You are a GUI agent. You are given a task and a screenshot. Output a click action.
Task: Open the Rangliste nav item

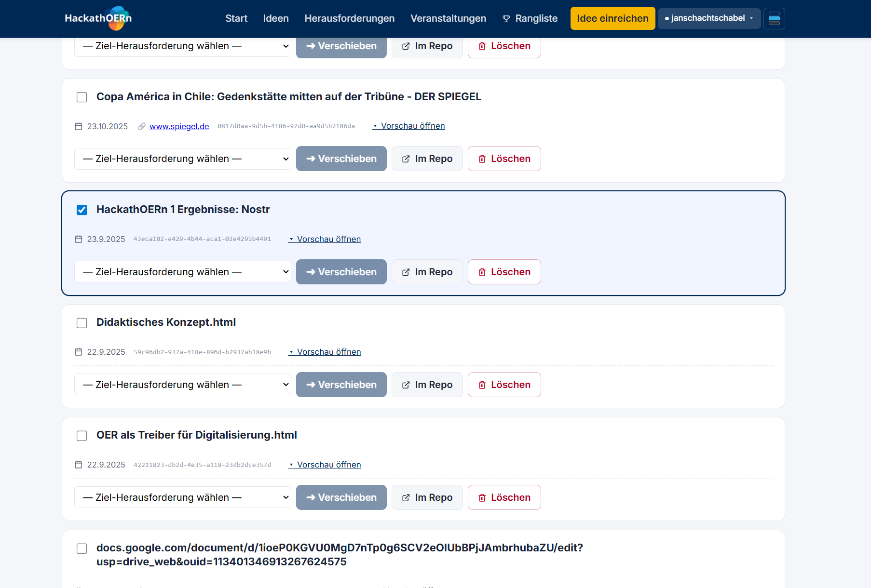(530, 18)
